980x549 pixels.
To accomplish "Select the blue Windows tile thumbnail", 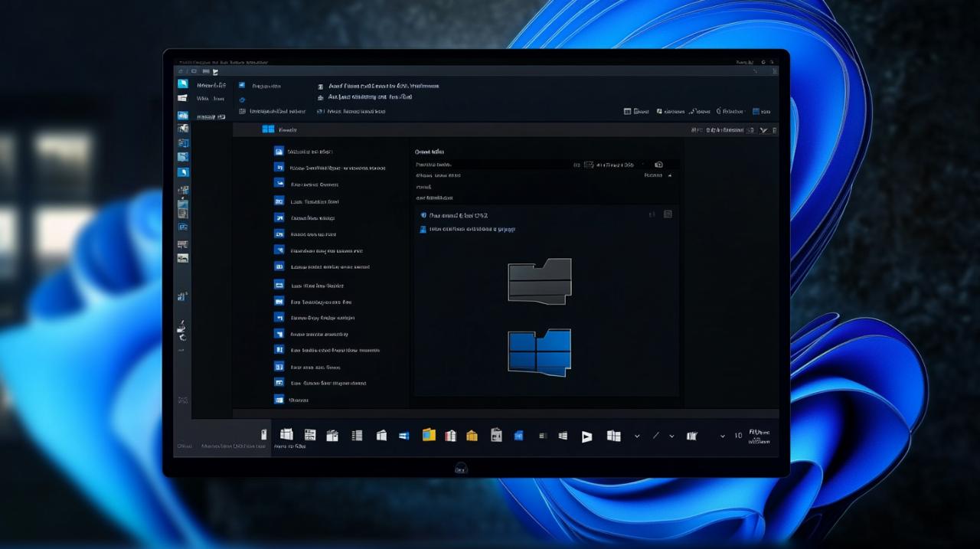I will click(540, 352).
